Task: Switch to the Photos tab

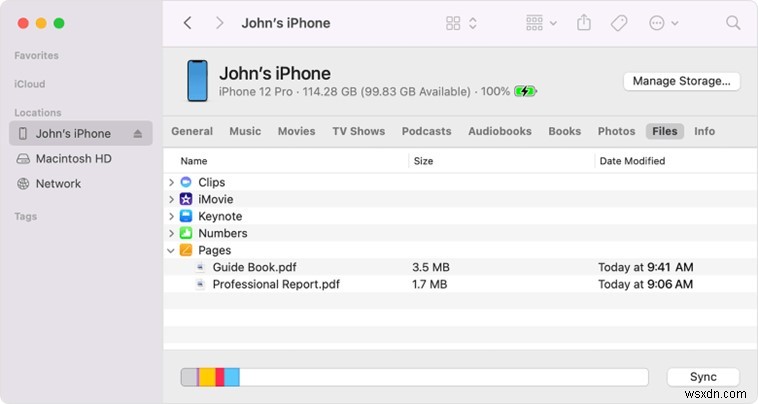Action: (616, 131)
